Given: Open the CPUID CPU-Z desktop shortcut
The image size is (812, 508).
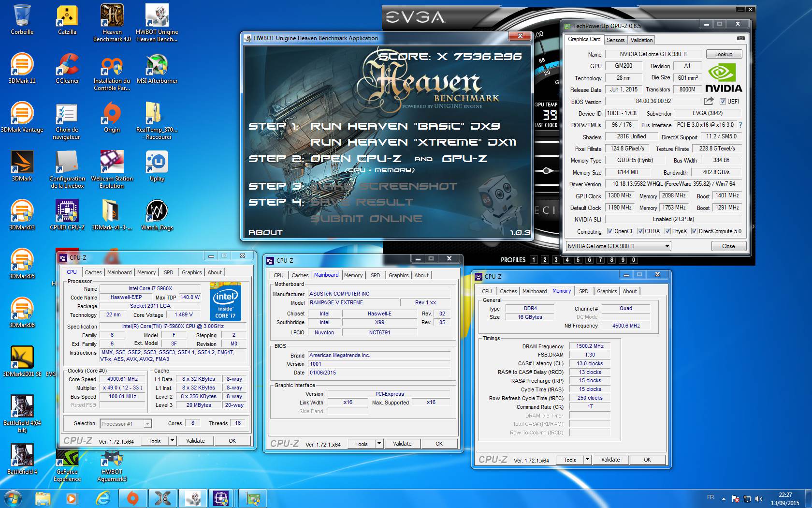Looking at the screenshot, I should tap(67, 215).
